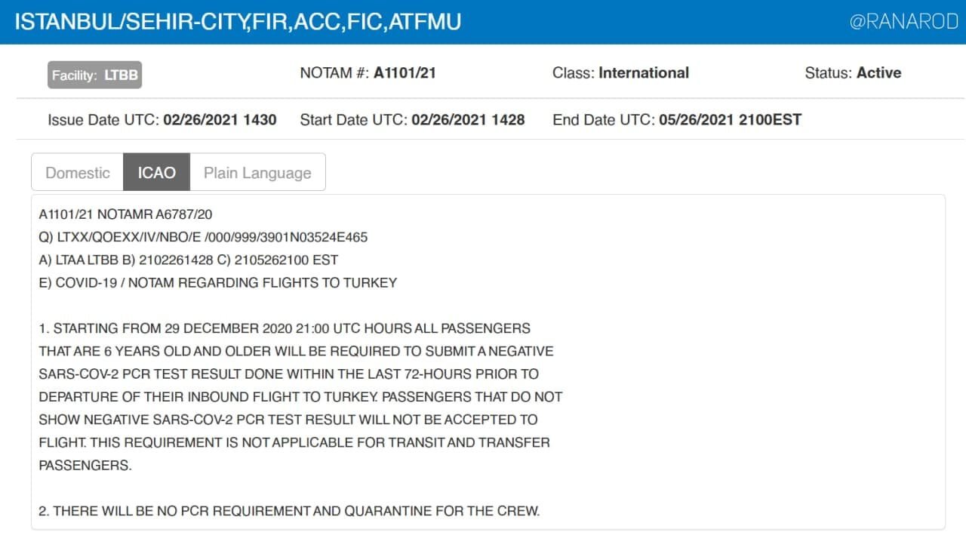Click the 'SARS-COV-2 PCR TEST RESULT DONE' line

pos(288,374)
